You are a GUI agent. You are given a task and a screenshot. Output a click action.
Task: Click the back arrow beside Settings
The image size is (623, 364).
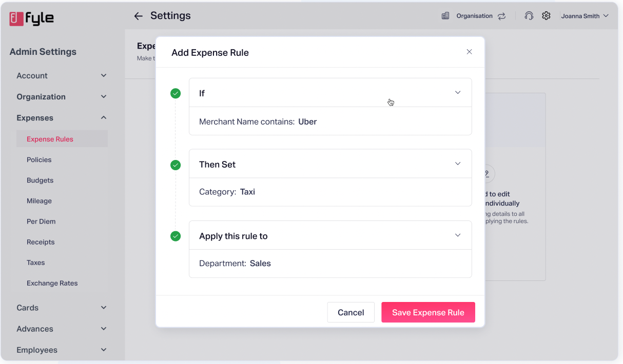coord(138,16)
